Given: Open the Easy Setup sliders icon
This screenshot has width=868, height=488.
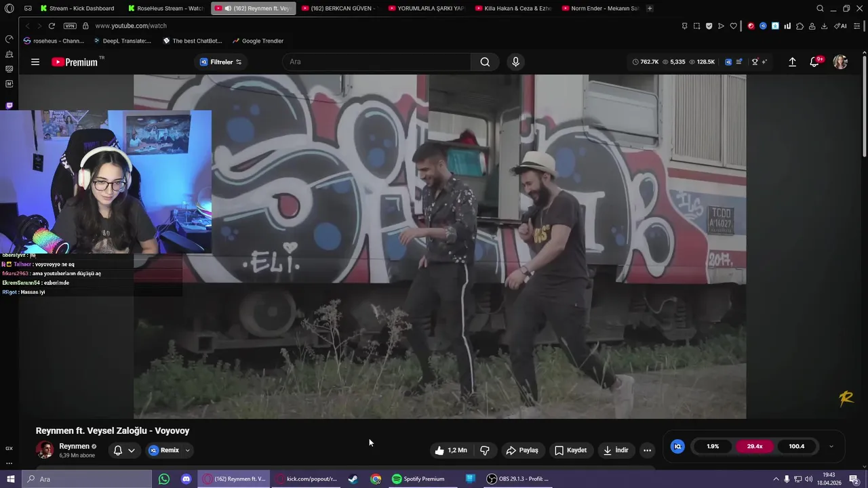Looking at the screenshot, I should click(859, 26).
